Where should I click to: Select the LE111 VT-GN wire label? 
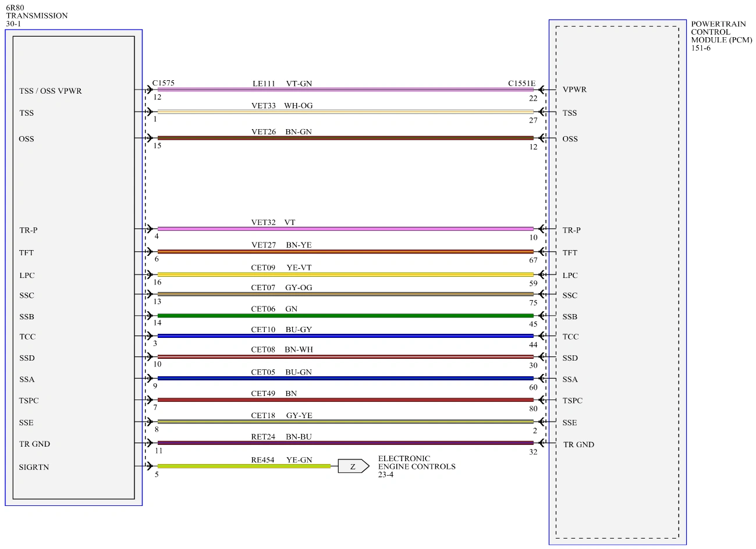[x=282, y=84]
